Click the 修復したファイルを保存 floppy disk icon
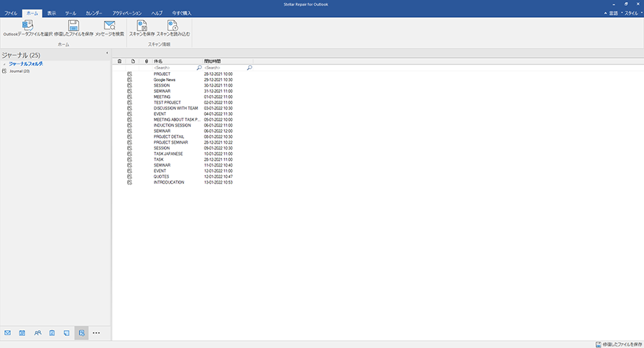Screen dimensions: 644x348 pyautogui.click(x=74, y=26)
